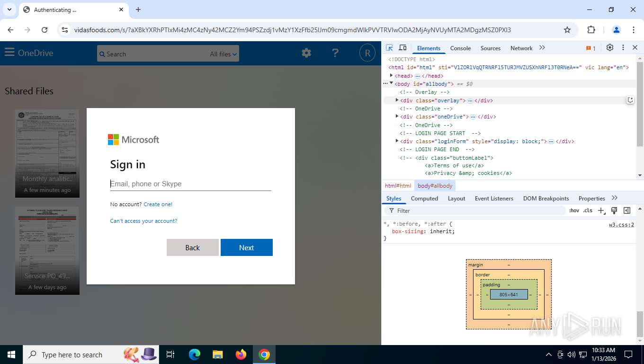Open DevTools settings gear
644x364 pixels.
point(610,48)
